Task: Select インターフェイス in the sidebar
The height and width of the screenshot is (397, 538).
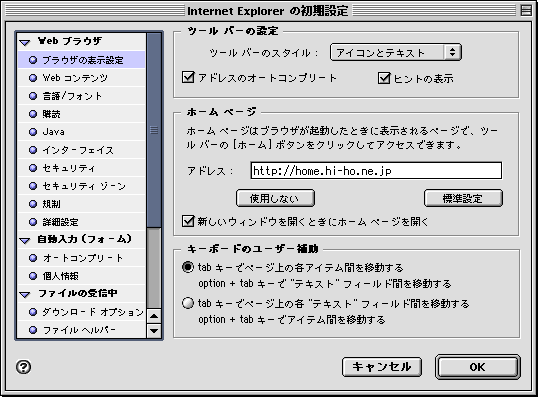Action: pos(82,150)
